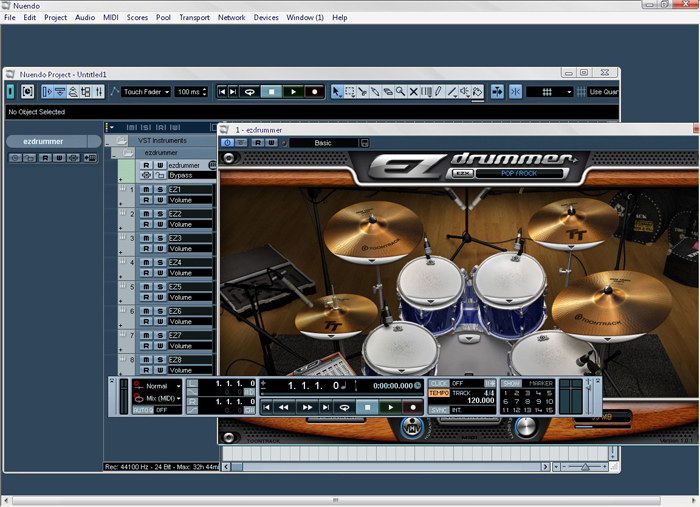Select the Zoom magnifier tool

pyautogui.click(x=400, y=92)
